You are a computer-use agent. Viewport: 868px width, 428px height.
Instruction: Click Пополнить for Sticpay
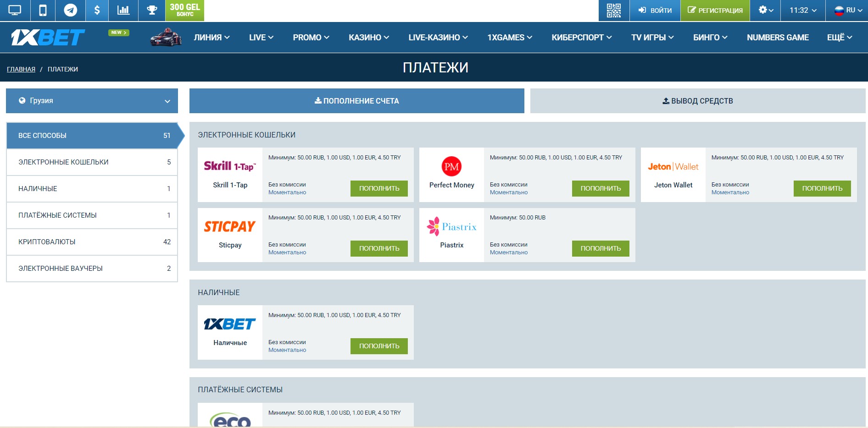click(379, 248)
